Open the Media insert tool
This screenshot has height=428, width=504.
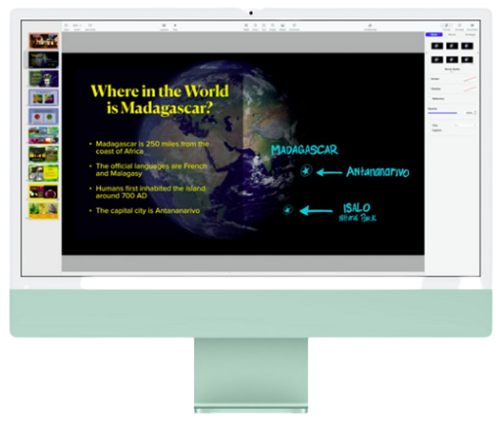coord(282,27)
